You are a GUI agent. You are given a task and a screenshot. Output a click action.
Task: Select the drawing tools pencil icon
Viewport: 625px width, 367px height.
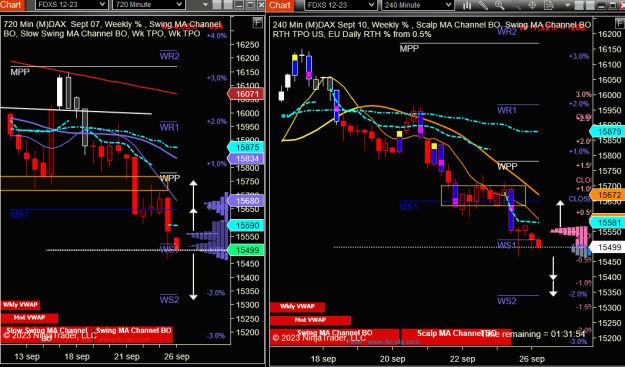[483, 5]
